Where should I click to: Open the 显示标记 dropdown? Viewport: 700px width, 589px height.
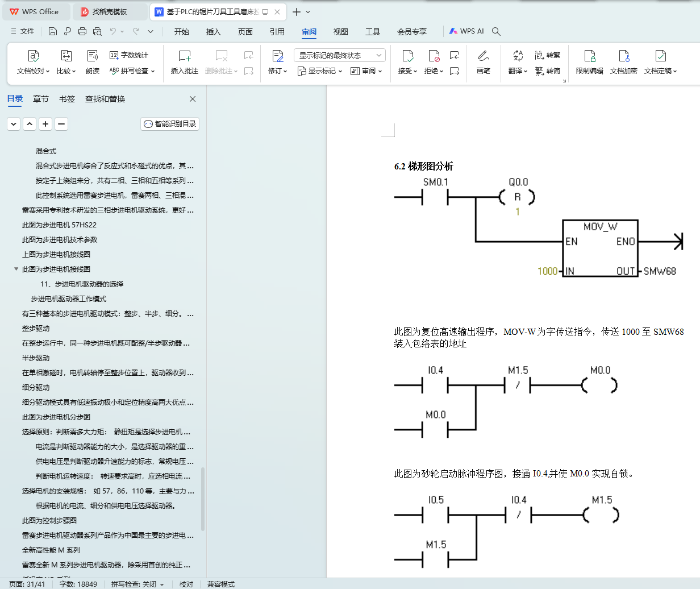320,71
